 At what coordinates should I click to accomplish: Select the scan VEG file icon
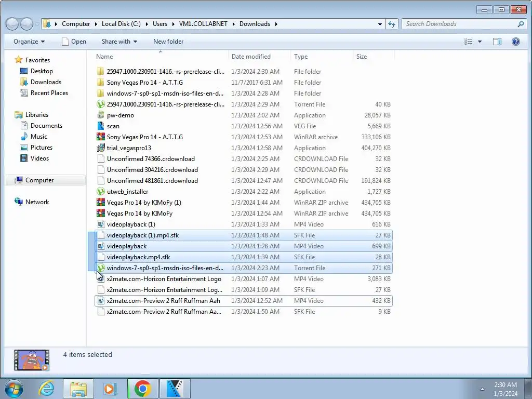tap(100, 126)
